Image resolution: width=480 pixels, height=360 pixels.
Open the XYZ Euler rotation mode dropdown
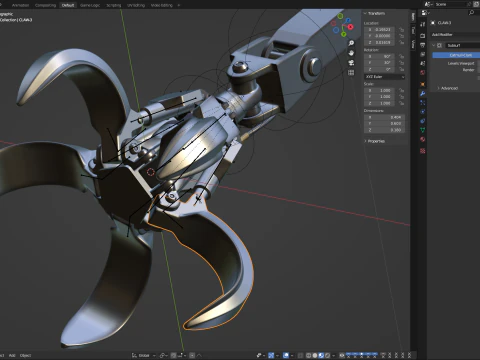385,77
